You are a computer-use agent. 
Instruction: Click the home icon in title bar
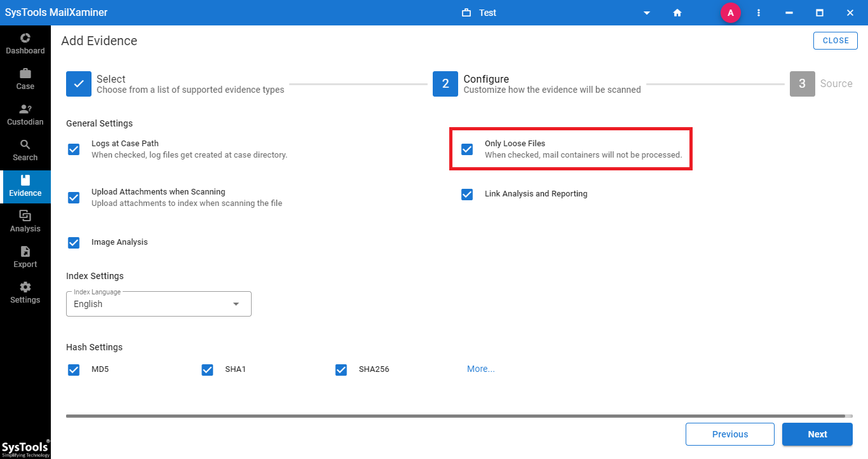coord(677,13)
